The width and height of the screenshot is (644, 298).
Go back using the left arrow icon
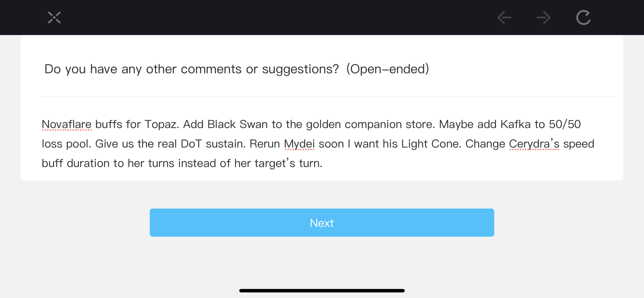click(504, 17)
